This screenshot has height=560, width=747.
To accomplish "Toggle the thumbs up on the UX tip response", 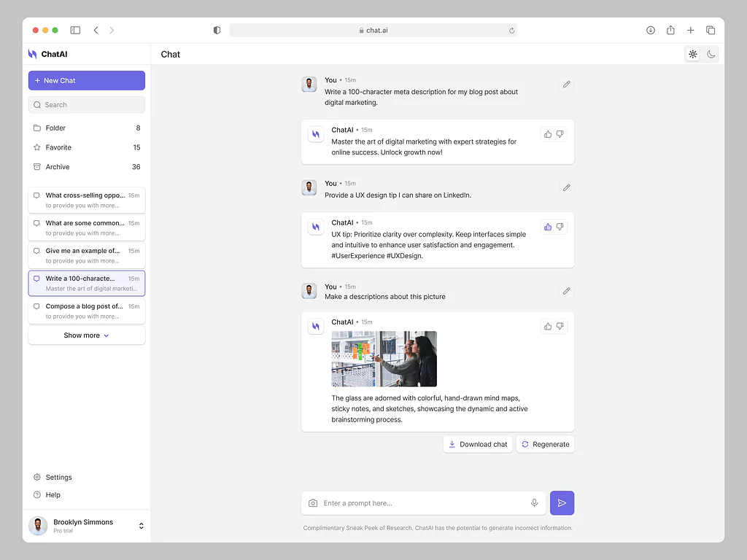I will click(x=548, y=227).
